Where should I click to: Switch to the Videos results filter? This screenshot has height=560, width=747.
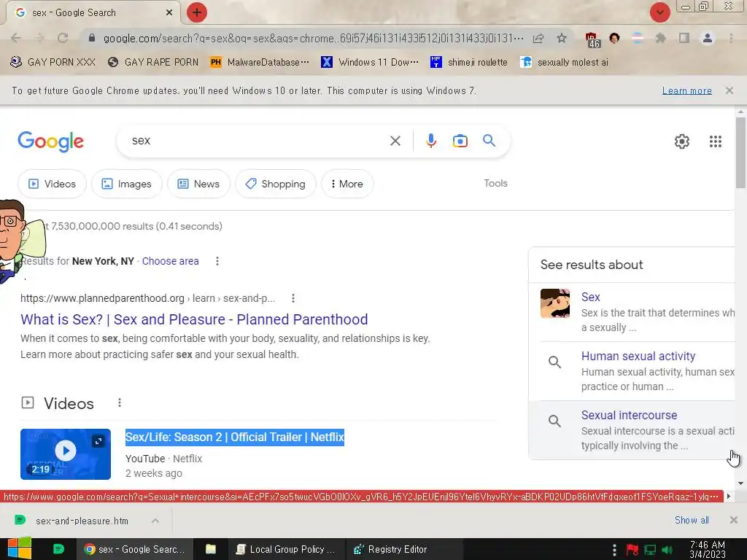coord(53,184)
